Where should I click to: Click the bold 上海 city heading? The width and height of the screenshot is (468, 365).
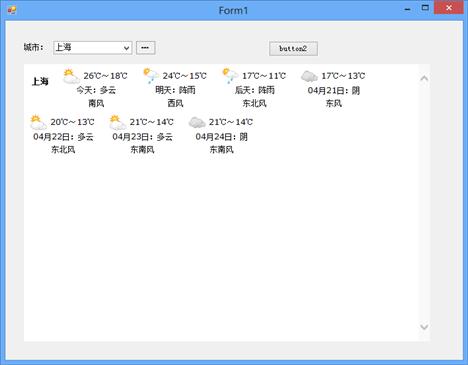[40, 81]
